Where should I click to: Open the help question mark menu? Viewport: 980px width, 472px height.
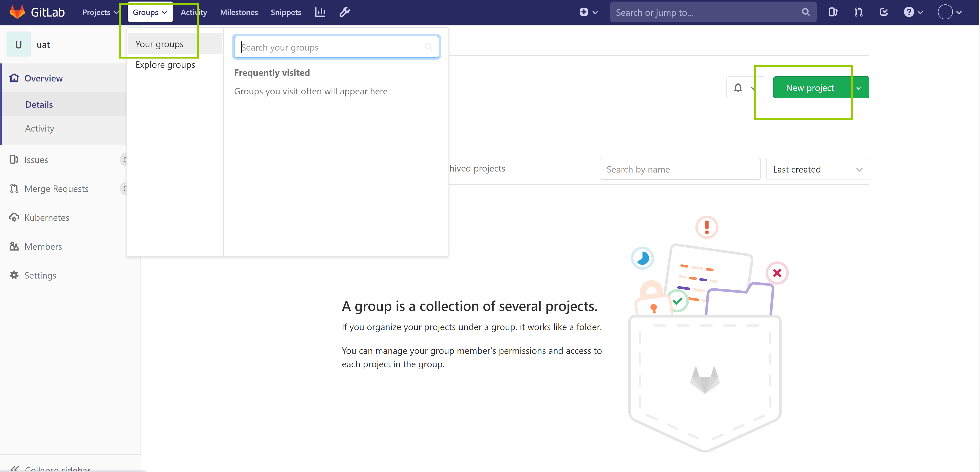(x=913, y=12)
